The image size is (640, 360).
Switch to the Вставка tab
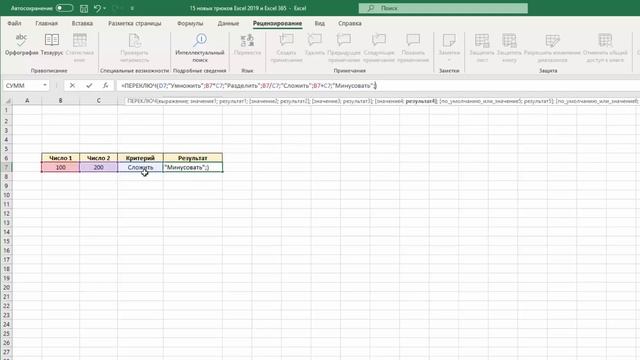point(82,23)
